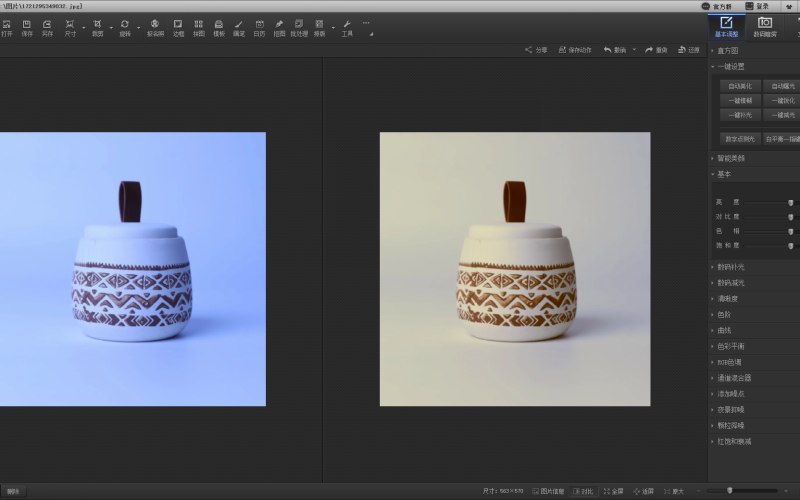The height and width of the screenshot is (500, 800).
Task: Open the 模板 template tool
Action: tap(219, 28)
